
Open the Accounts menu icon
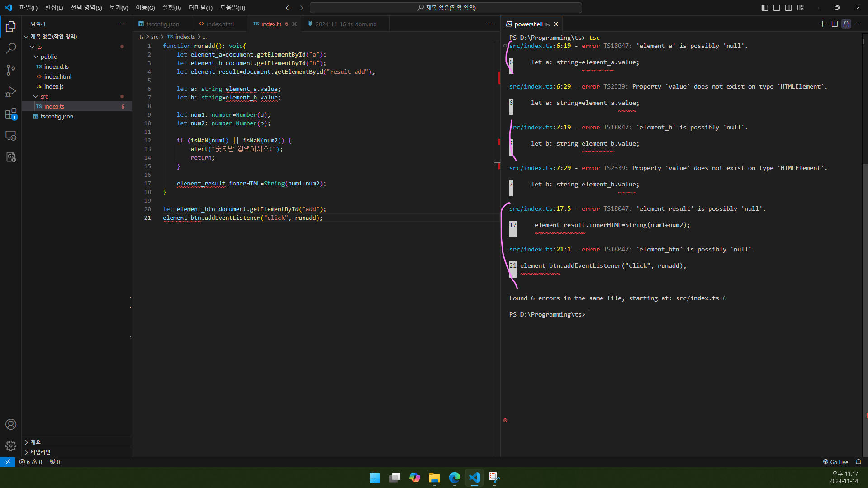[x=11, y=424]
